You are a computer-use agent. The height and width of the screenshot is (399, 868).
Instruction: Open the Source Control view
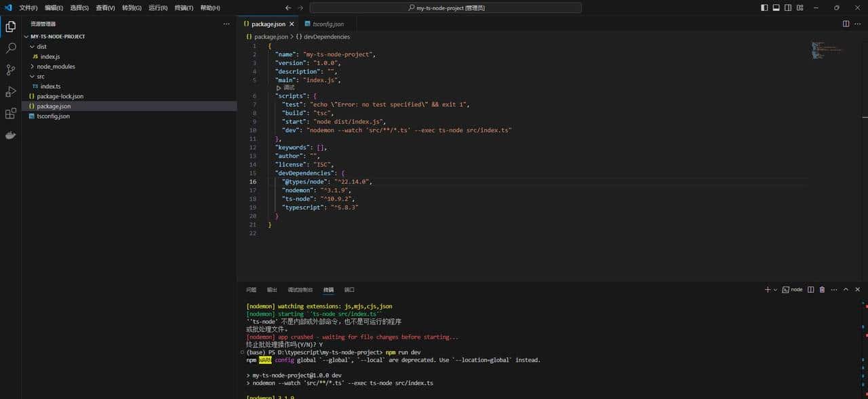click(10, 70)
